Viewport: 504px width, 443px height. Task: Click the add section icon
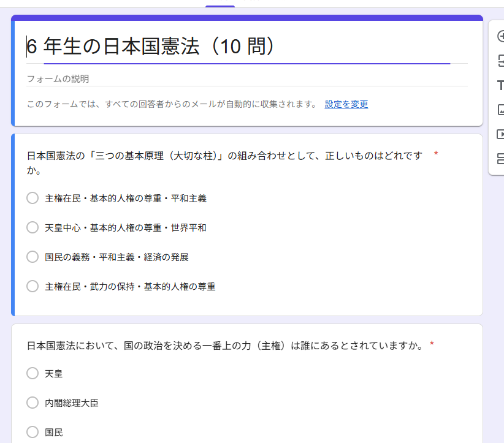[x=501, y=159]
